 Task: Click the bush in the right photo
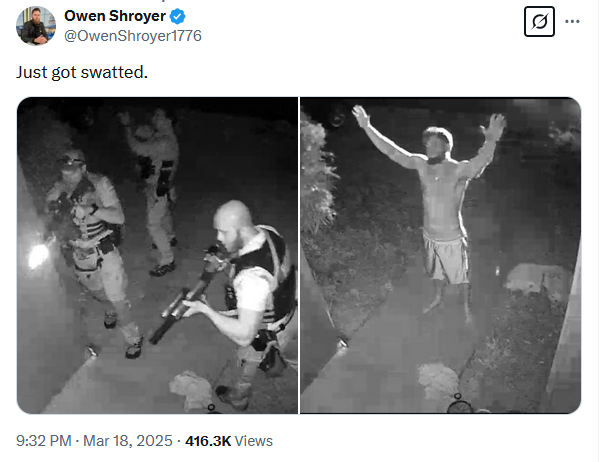[x=316, y=176]
